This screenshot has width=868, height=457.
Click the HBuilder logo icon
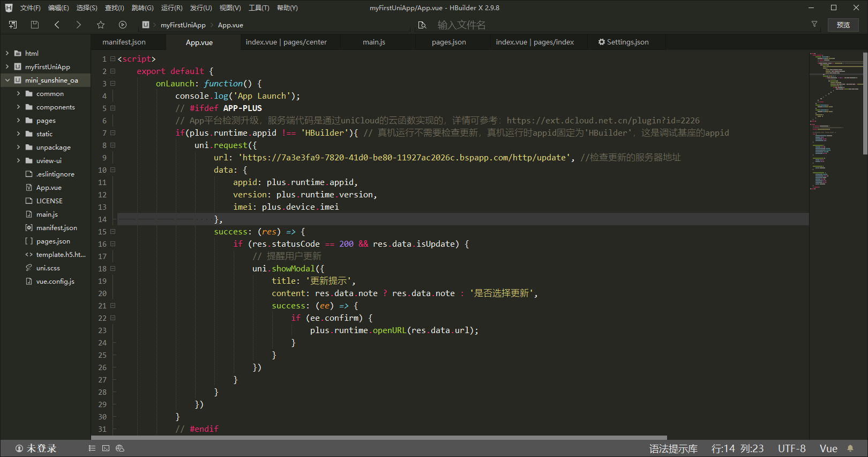9,8
